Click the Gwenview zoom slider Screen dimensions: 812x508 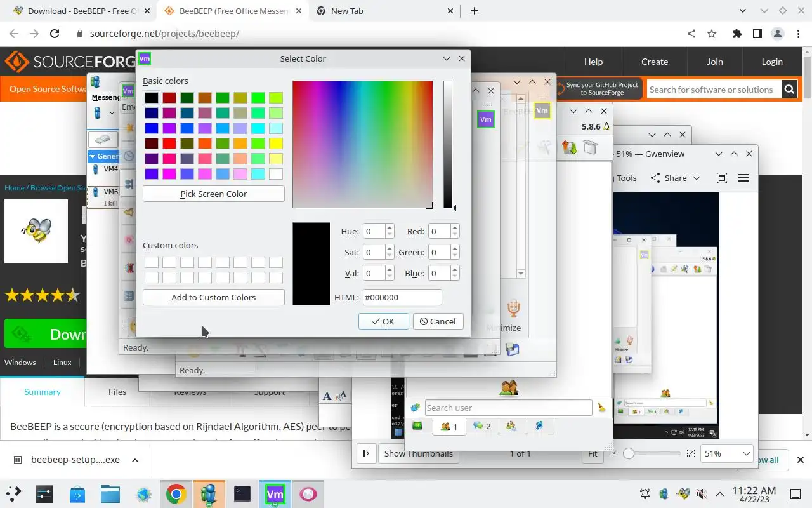pyautogui.click(x=652, y=453)
